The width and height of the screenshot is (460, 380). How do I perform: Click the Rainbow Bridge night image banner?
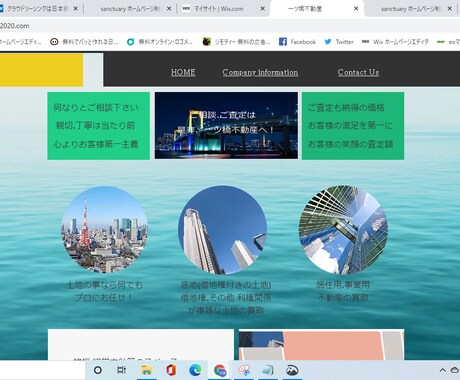226,125
